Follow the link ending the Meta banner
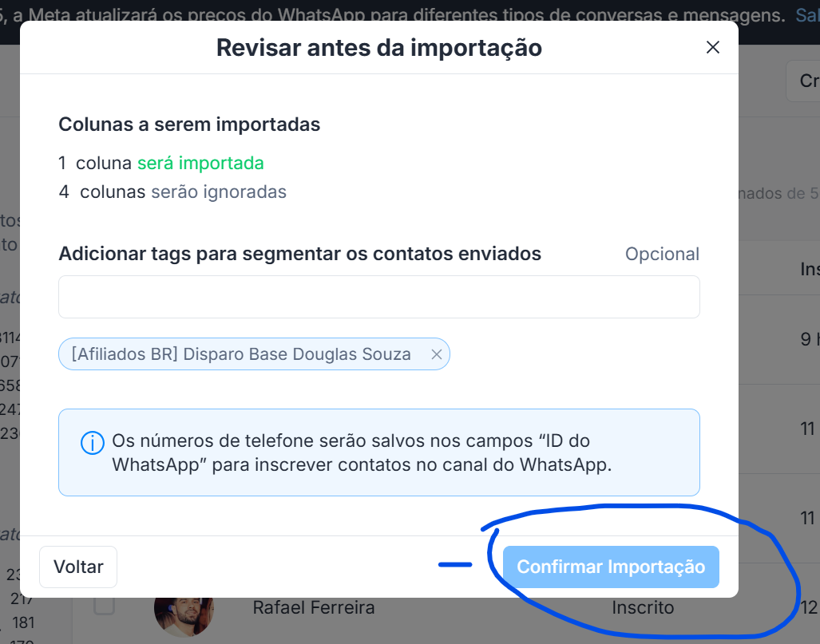Image resolution: width=820 pixels, height=644 pixels. [x=807, y=14]
